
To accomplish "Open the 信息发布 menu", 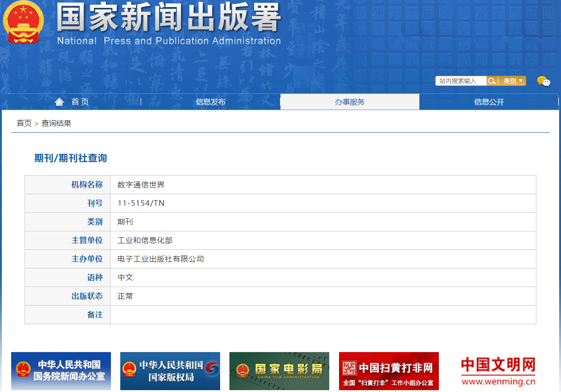I will 210,102.
